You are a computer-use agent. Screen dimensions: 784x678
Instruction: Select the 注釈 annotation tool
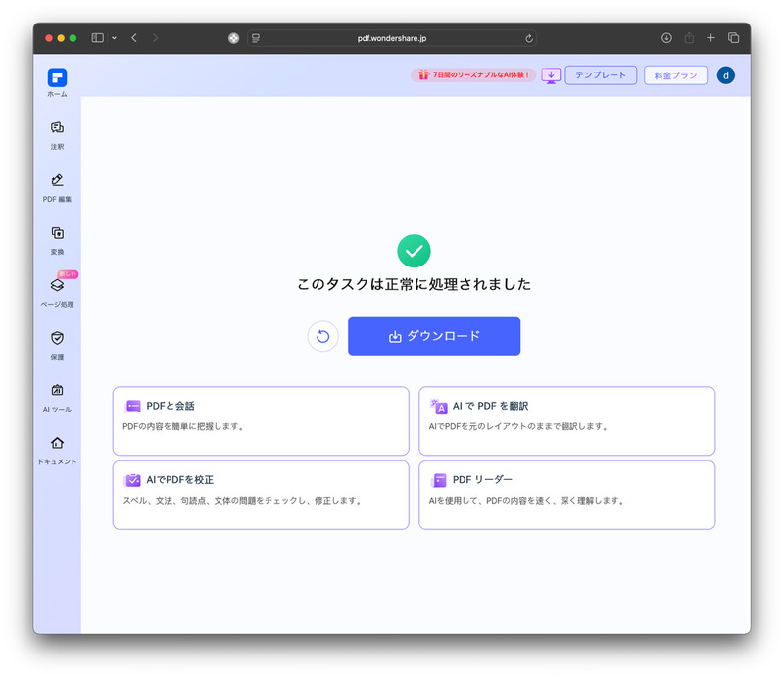point(57,135)
